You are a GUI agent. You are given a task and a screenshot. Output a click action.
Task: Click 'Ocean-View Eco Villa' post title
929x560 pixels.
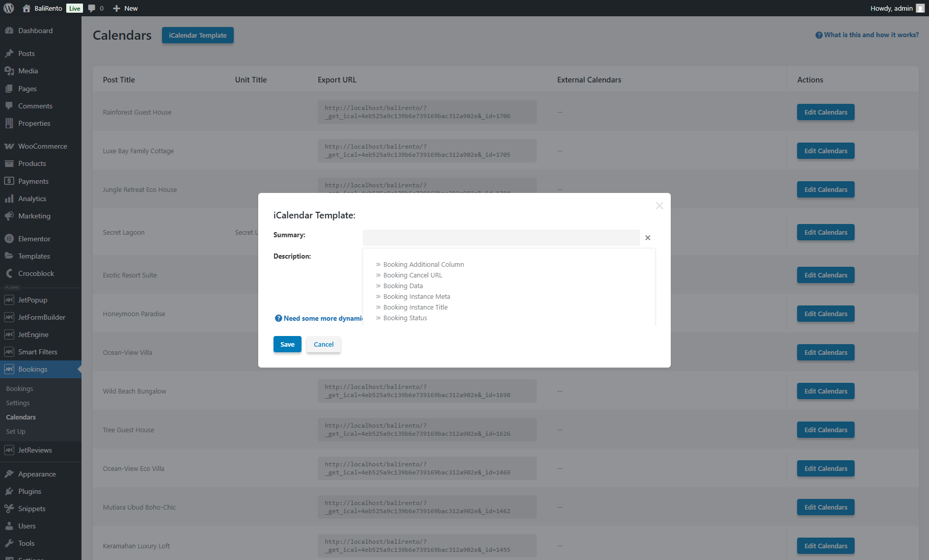(133, 468)
